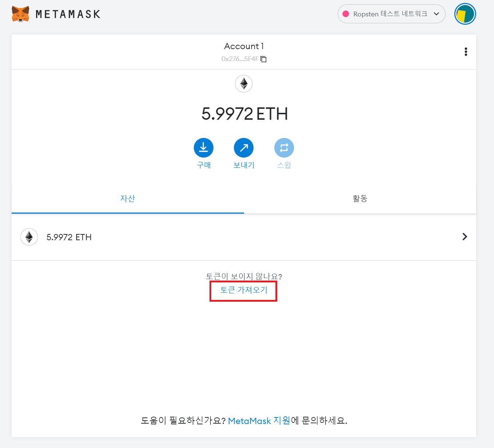Viewport: 494px width, 448px height.
Task: Click the 토큰이 보이지 않나요? text
Action: [244, 277]
